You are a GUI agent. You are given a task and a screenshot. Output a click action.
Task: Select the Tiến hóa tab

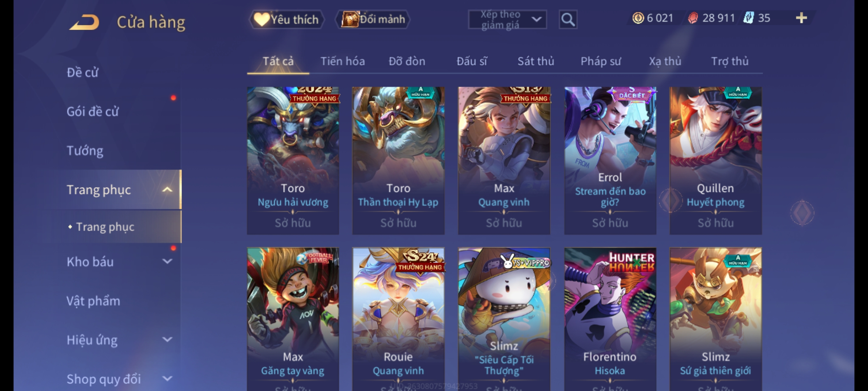pyautogui.click(x=342, y=61)
